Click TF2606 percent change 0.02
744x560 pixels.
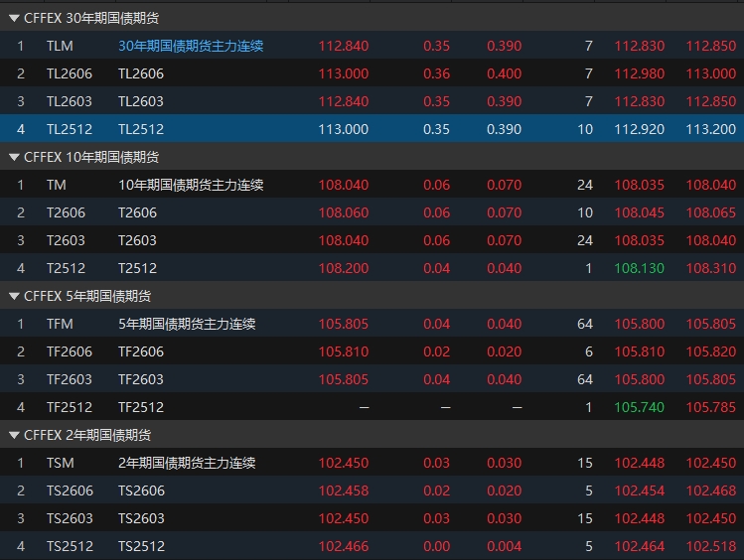pyautogui.click(x=436, y=351)
